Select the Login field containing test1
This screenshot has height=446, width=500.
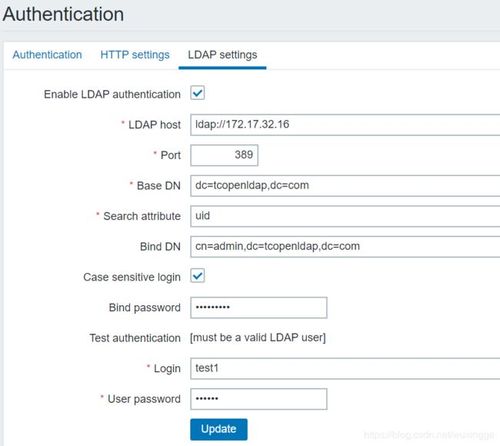click(x=345, y=368)
